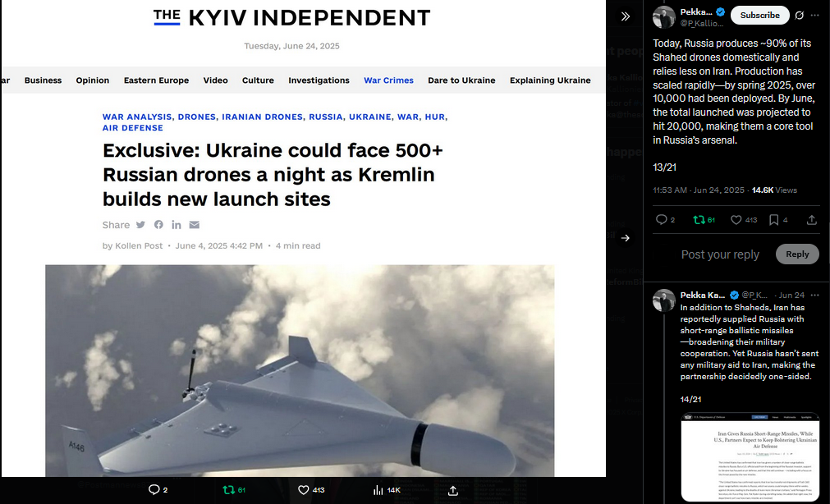Share article via Facebook icon

(158, 225)
